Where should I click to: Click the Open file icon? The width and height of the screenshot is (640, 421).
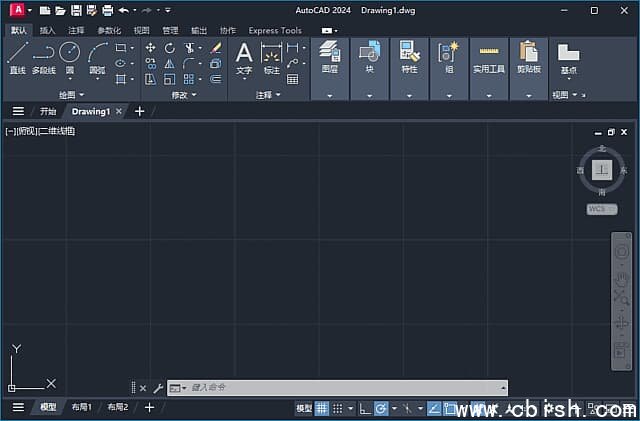(60, 10)
